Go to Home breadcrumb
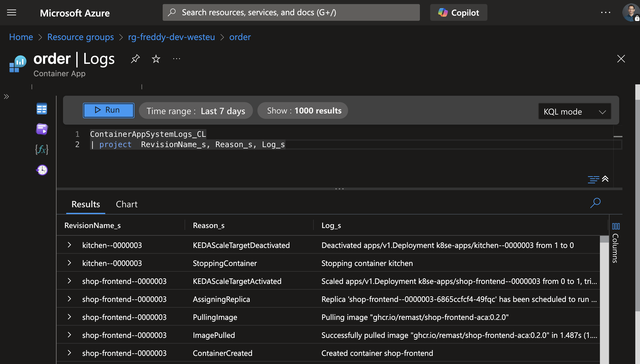This screenshot has width=640, height=364. click(21, 37)
